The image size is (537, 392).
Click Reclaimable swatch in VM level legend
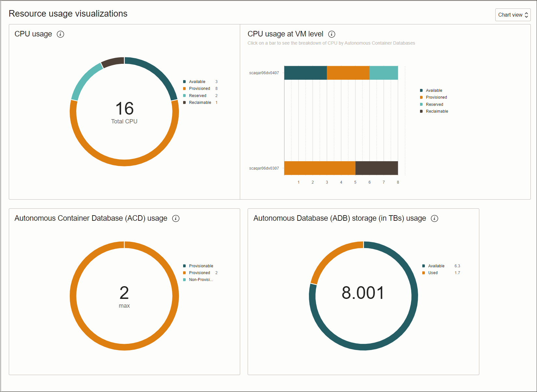[x=421, y=111]
